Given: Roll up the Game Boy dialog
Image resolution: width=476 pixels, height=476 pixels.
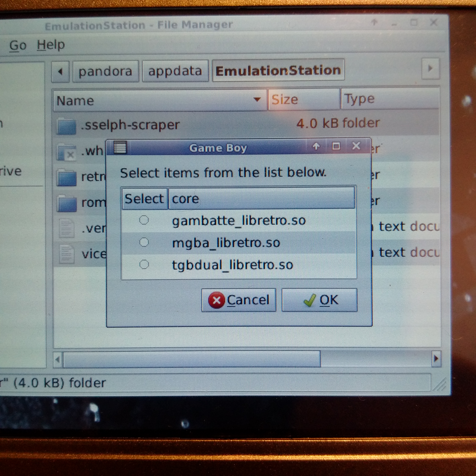Looking at the screenshot, I should click(x=316, y=146).
